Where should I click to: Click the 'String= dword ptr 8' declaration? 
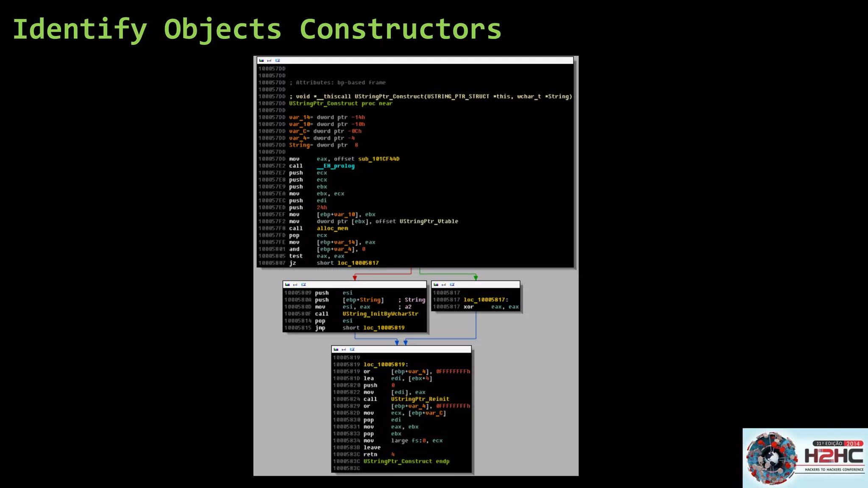pos(323,145)
